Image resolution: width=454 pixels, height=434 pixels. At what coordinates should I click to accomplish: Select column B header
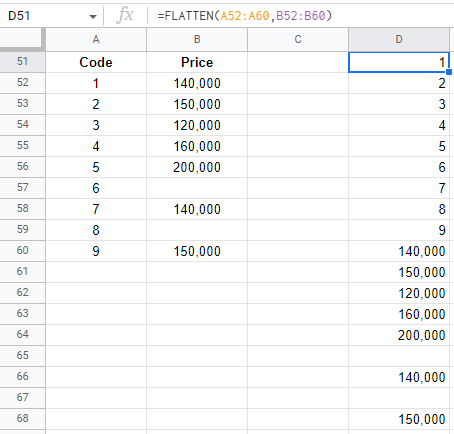(x=197, y=39)
